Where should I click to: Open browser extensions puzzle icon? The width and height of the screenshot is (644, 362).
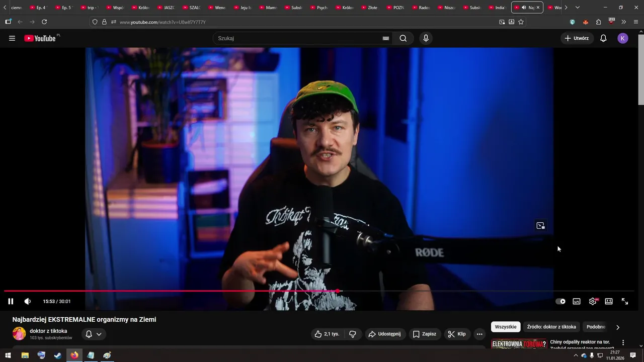pyautogui.click(x=598, y=22)
